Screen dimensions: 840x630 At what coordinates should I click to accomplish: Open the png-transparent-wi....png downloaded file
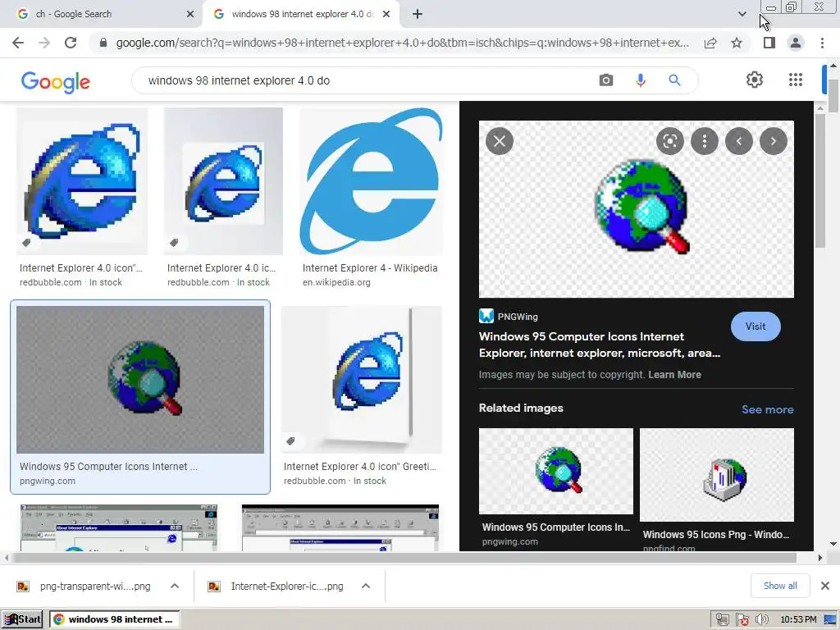(95, 586)
